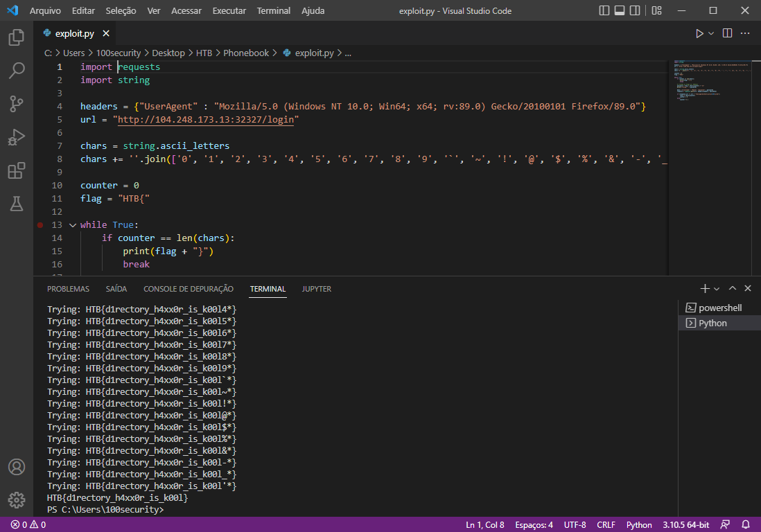Image resolution: width=761 pixels, height=532 pixels.
Task: Run the Python file with play button
Action: pyautogui.click(x=699, y=33)
